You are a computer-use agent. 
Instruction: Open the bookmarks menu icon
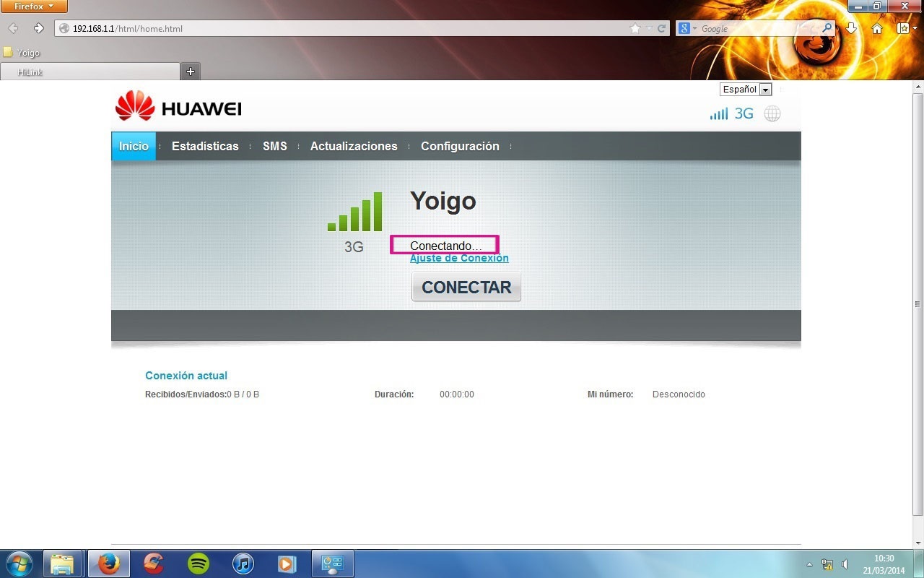903,29
